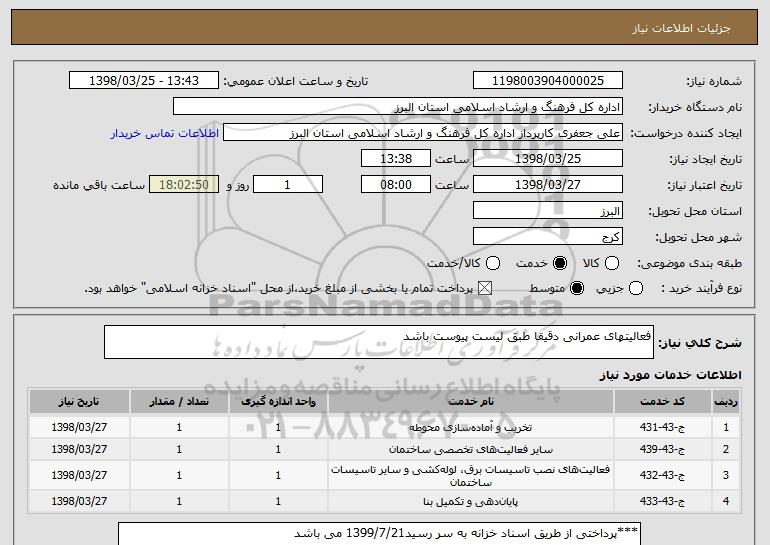Select the کالا radio button
The width and height of the screenshot is (770, 545).
(x=612, y=263)
